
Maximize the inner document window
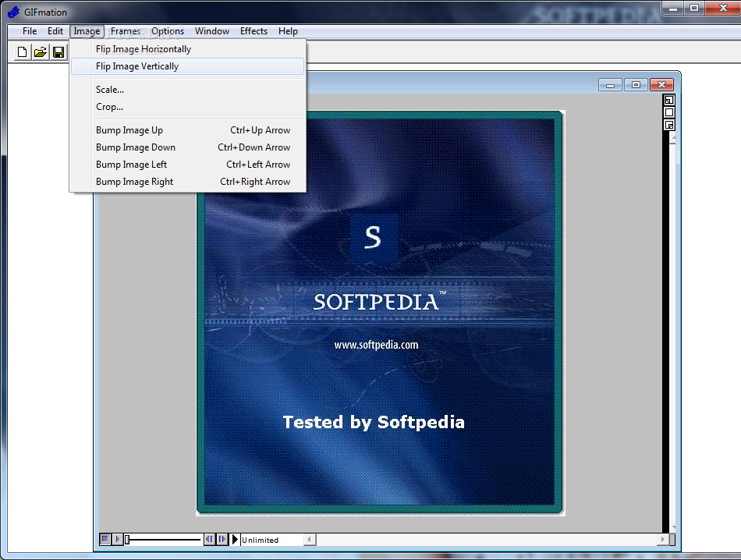[636, 84]
